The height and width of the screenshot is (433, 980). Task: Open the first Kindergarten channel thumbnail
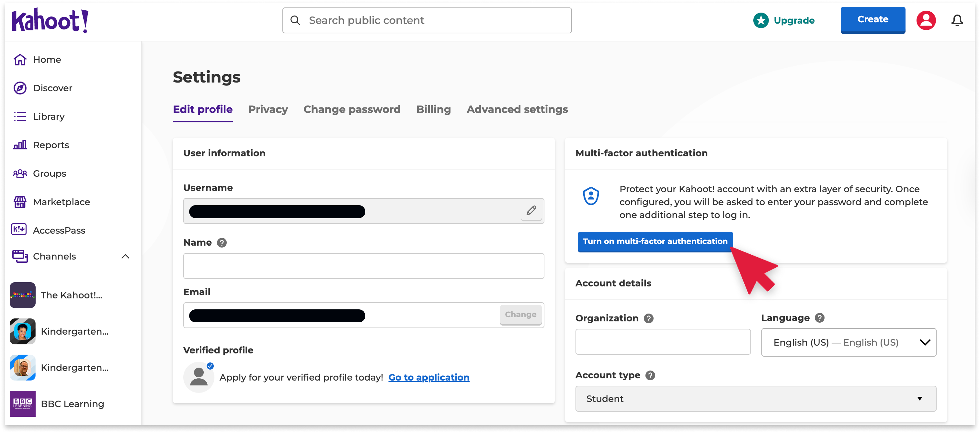click(22, 331)
